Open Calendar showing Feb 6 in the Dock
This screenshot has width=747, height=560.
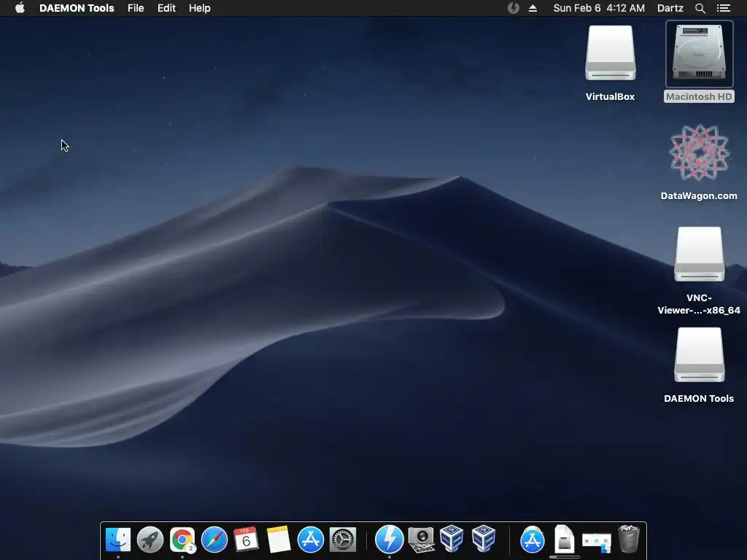(x=247, y=540)
